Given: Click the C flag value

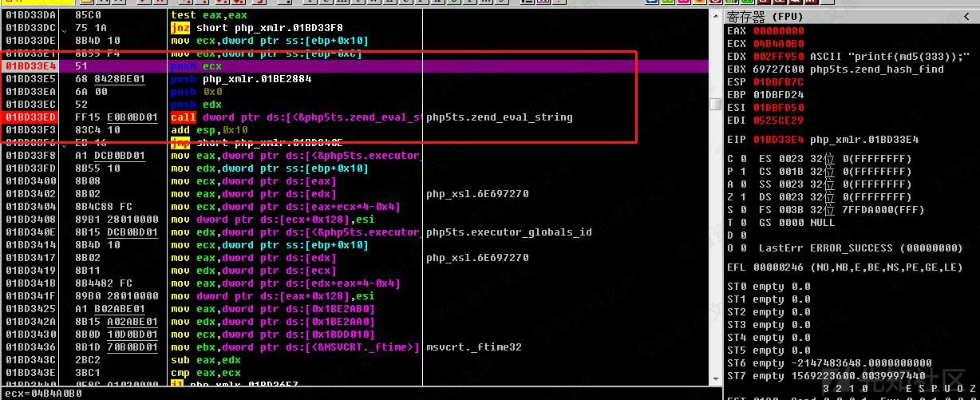Looking at the screenshot, I should (x=743, y=159).
